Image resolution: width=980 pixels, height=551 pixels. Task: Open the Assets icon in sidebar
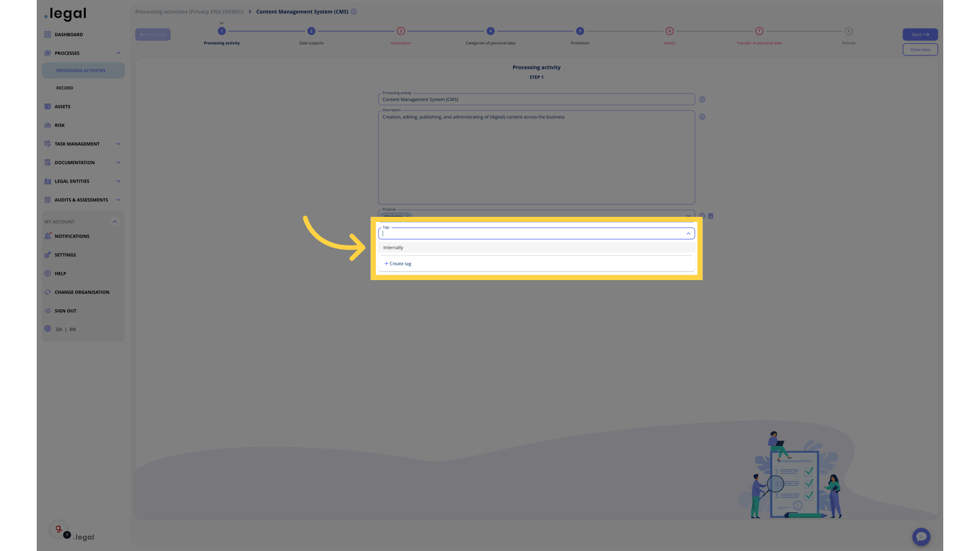click(x=47, y=107)
